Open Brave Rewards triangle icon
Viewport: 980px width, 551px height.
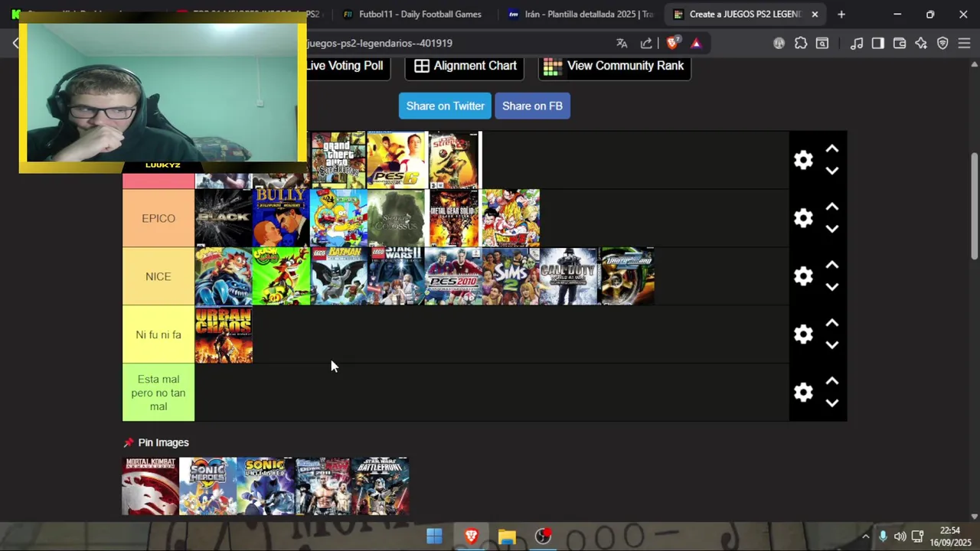pos(696,44)
